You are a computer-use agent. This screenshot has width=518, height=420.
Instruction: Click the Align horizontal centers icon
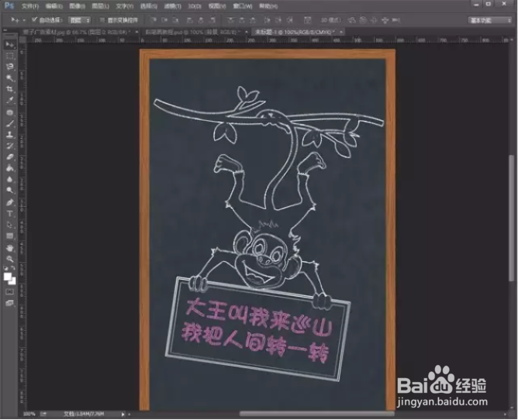click(x=201, y=20)
